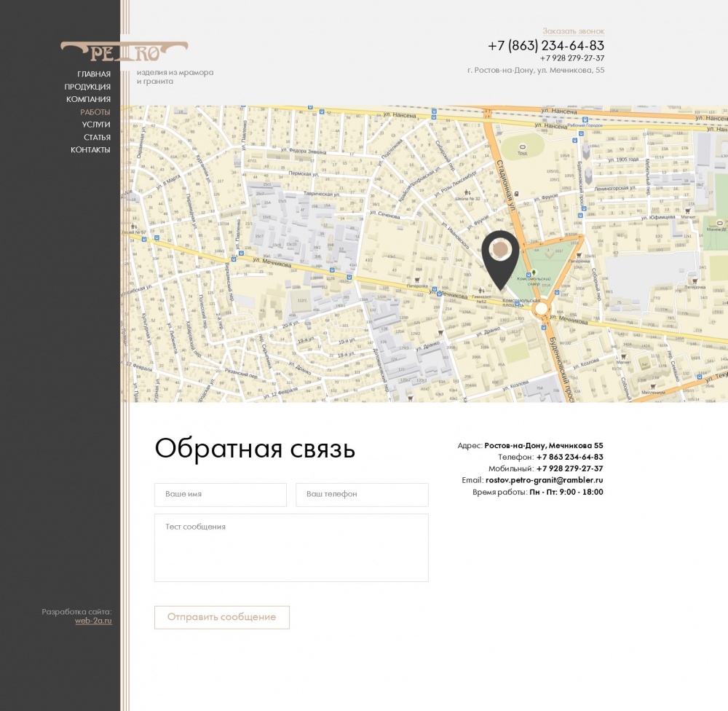Click the black location pin on map
The height and width of the screenshot is (711, 728).
[500, 255]
